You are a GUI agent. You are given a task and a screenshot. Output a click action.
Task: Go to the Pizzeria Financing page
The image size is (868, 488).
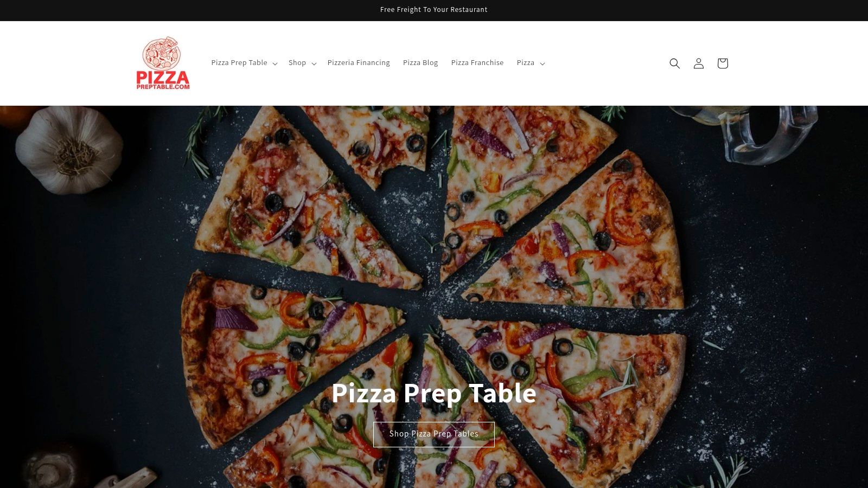(x=359, y=63)
